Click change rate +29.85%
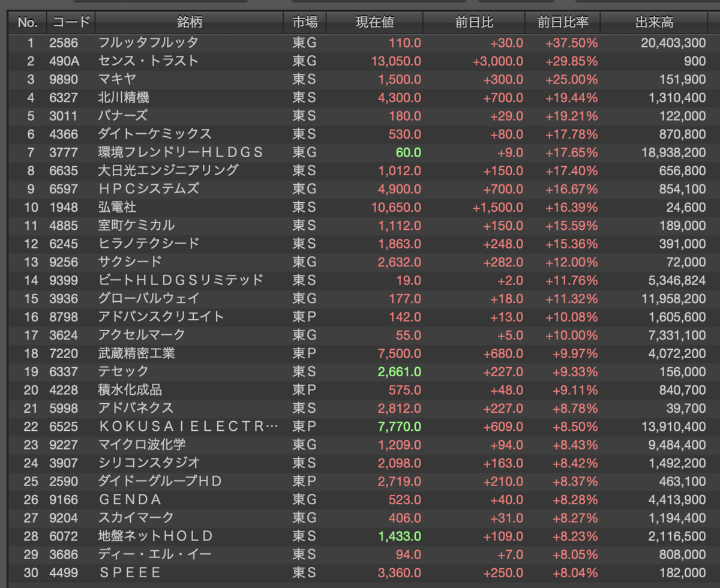Screen dimensions: 720x588 point(571,61)
